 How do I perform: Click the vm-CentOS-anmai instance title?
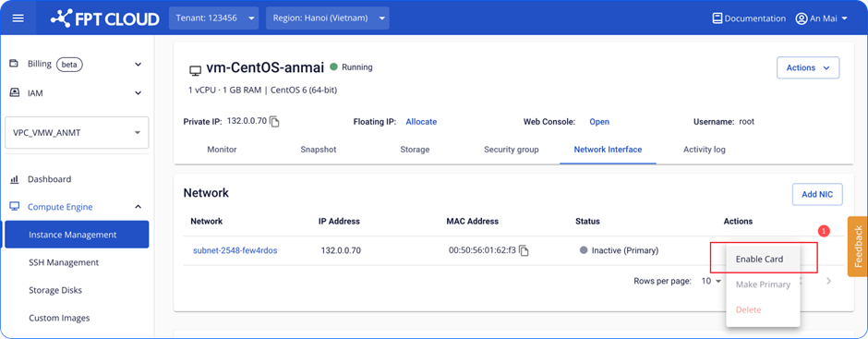[265, 67]
